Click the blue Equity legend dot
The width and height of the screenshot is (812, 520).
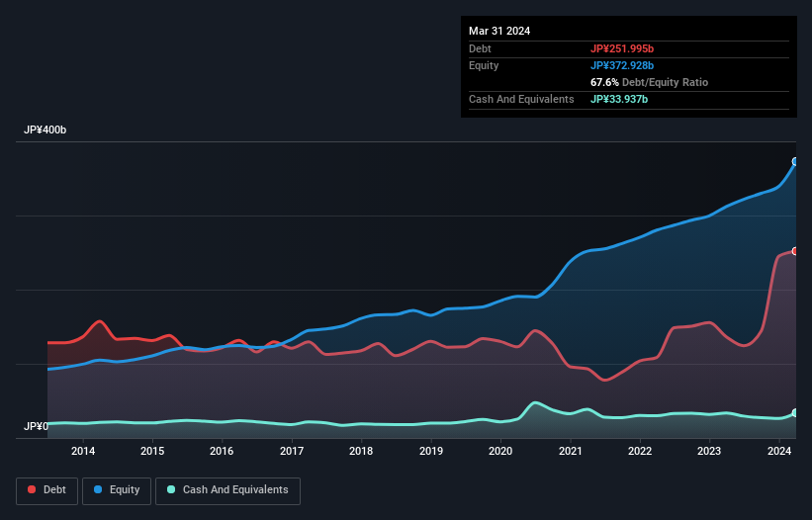pyautogui.click(x=98, y=489)
